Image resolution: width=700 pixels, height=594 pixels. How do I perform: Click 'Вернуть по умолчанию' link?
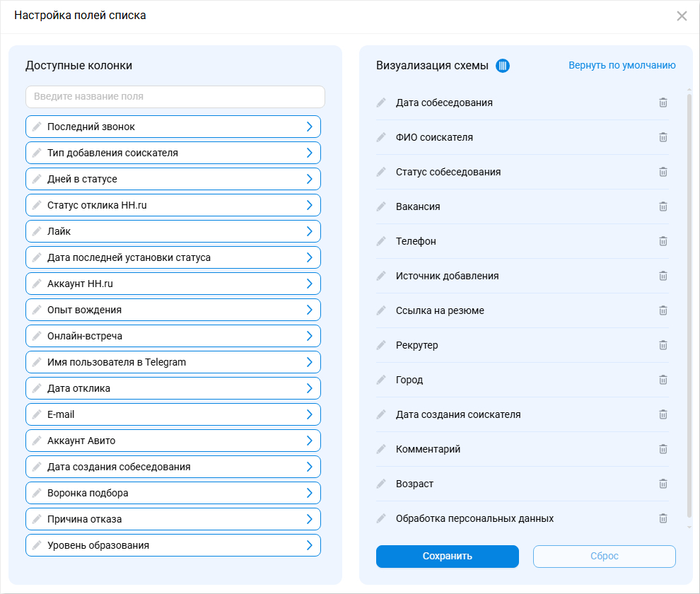coord(622,66)
